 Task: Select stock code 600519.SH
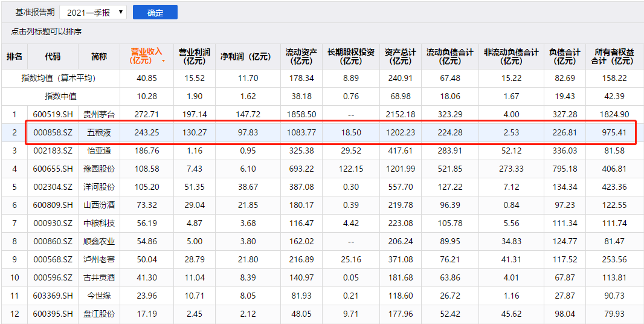pyautogui.click(x=53, y=114)
